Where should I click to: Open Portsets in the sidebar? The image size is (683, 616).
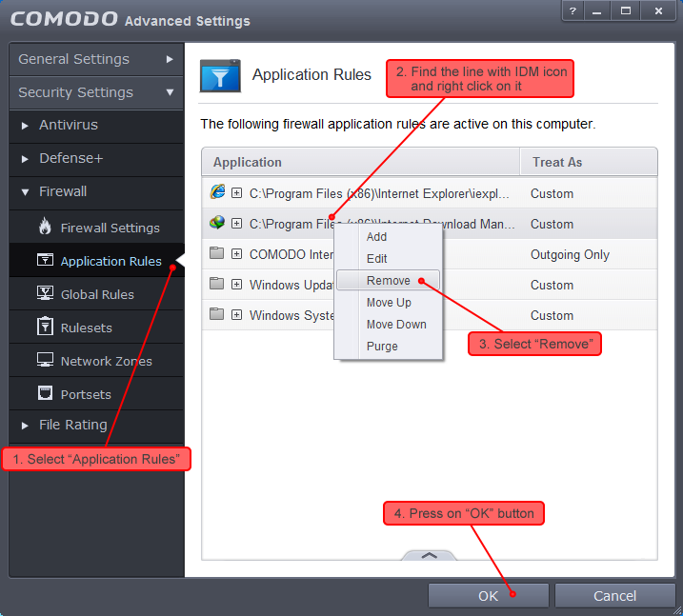pyautogui.click(x=97, y=394)
